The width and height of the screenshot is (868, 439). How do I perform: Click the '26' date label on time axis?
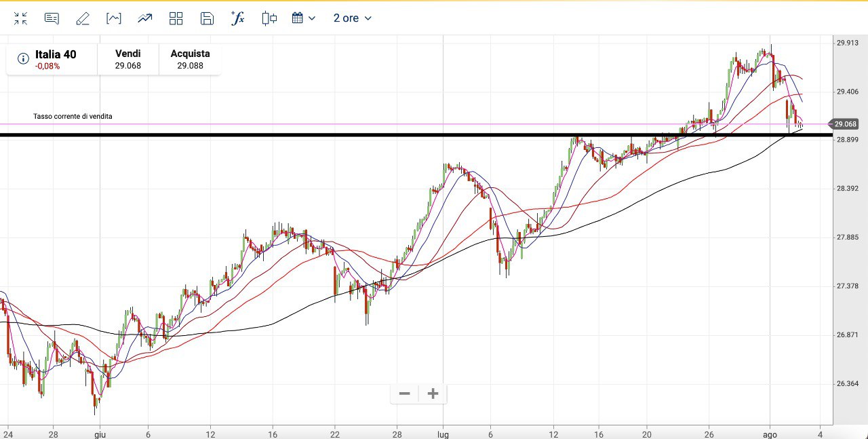click(x=709, y=434)
